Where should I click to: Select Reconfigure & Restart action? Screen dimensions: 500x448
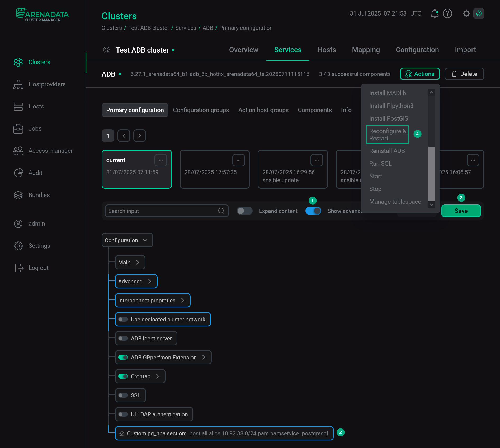387,135
